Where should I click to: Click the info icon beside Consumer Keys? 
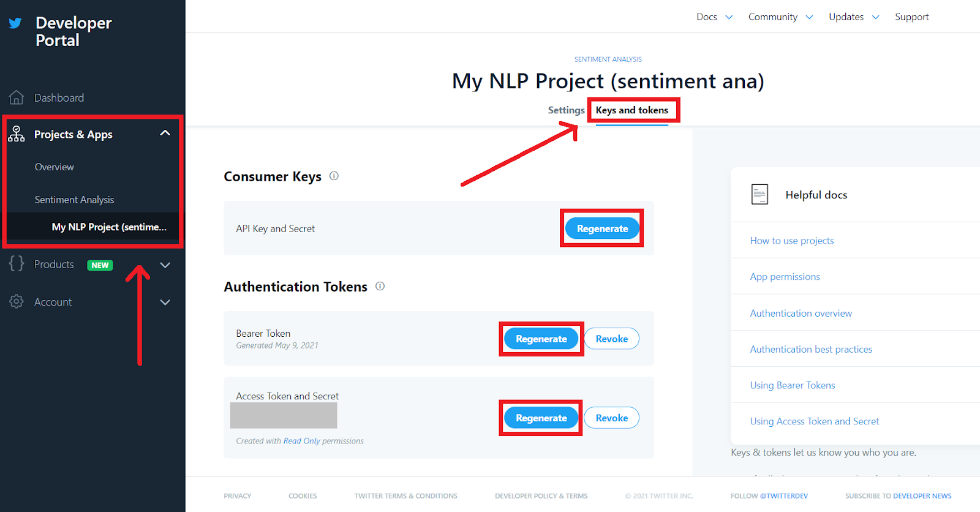pyautogui.click(x=334, y=176)
